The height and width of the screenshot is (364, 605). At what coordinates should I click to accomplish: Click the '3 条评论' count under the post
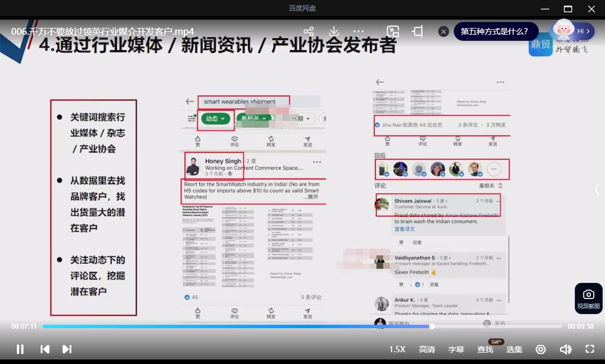coord(311,297)
